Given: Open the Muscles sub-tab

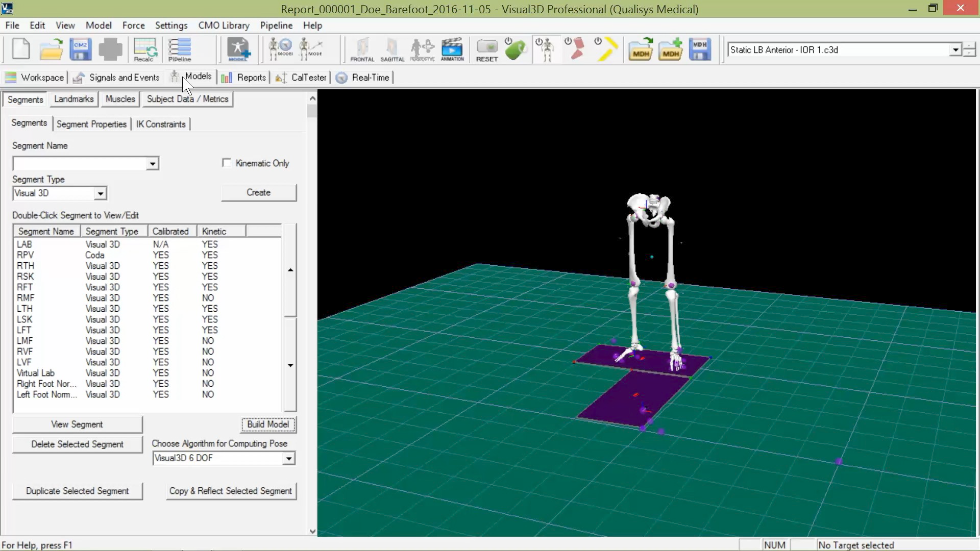Looking at the screenshot, I should coord(120,99).
